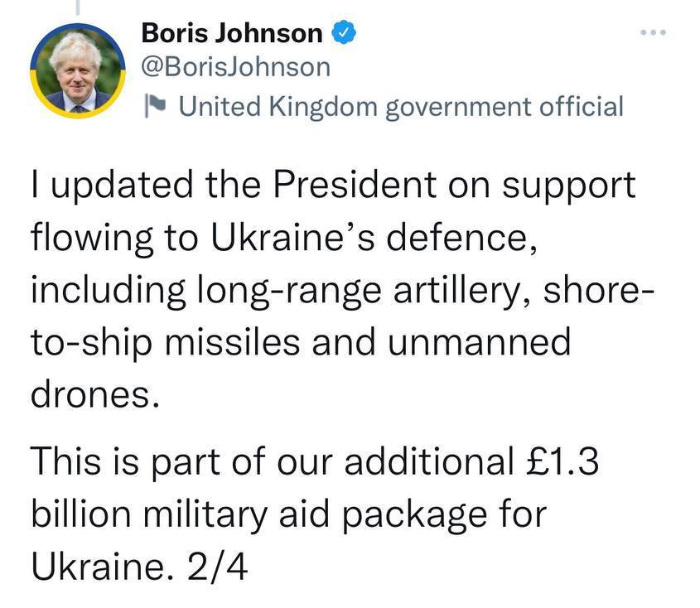
Task: Open Boris Johnson's profile picture
Action: tap(78, 71)
